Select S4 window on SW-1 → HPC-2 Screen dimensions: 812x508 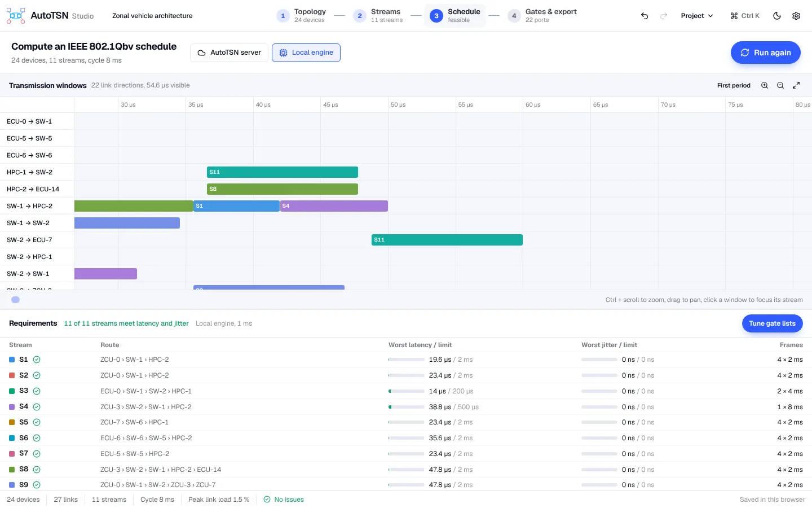click(334, 206)
